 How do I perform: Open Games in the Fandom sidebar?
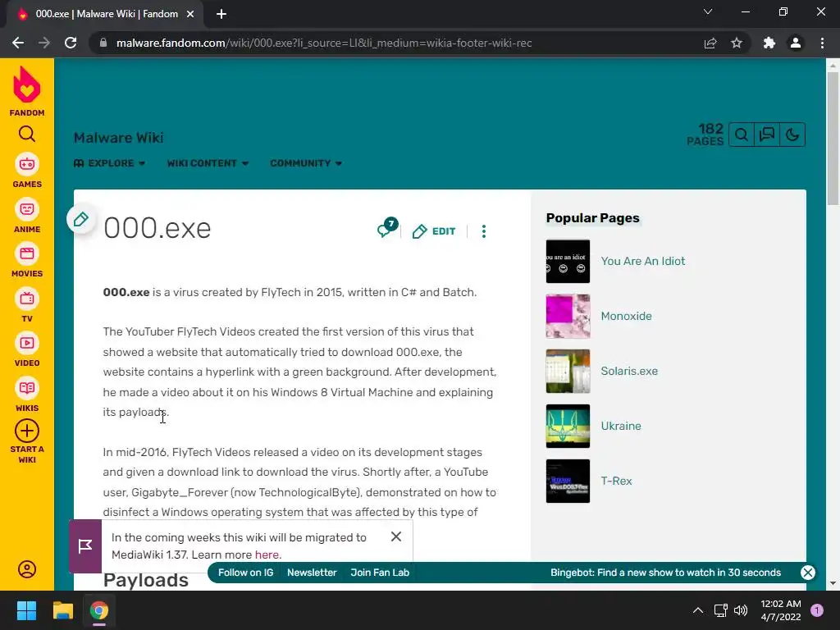(27, 171)
